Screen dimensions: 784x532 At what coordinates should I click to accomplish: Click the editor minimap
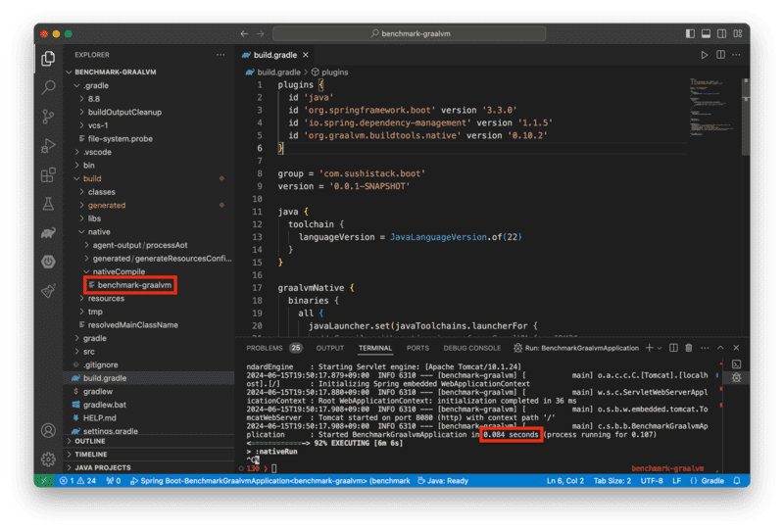(x=711, y=108)
